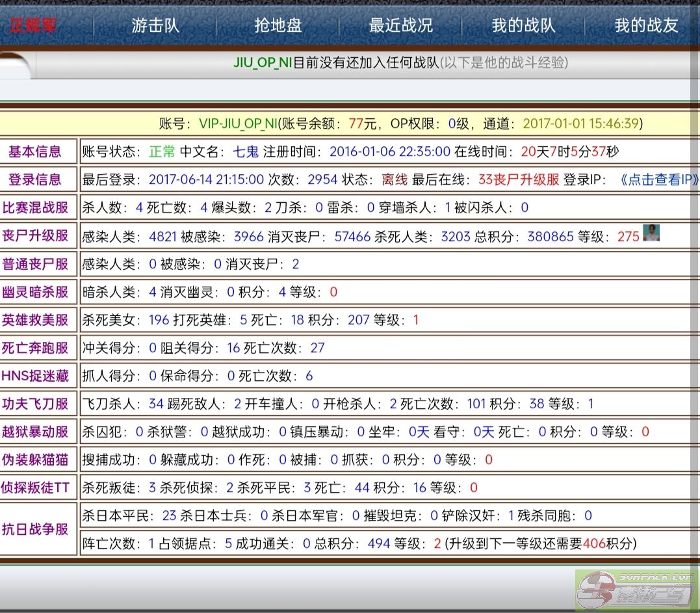The width and height of the screenshot is (700, 613).
Task: Open the 丧尸升级服 server category
Action: point(35,236)
